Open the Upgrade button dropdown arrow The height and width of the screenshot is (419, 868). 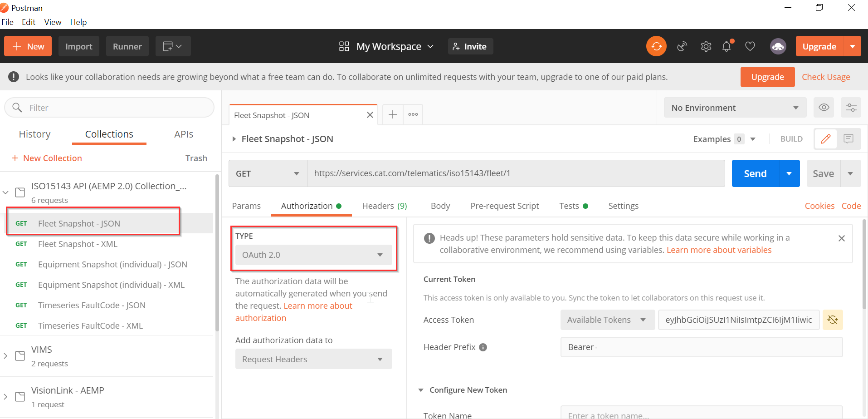[853, 46]
